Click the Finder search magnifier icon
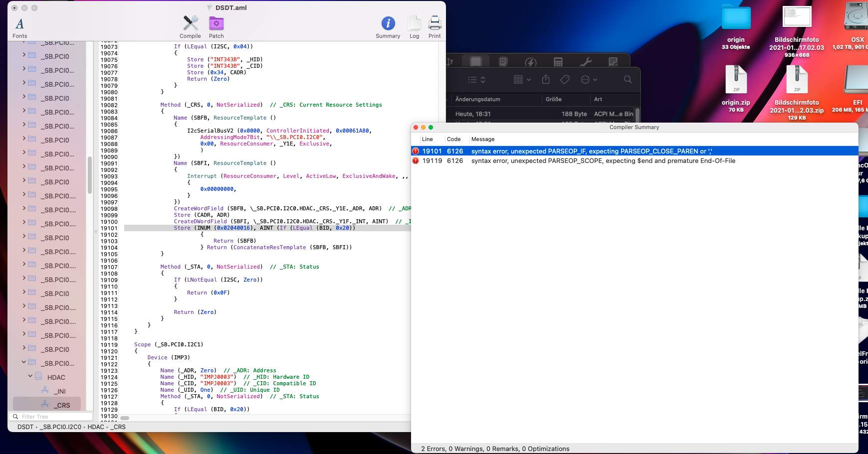 (x=628, y=80)
